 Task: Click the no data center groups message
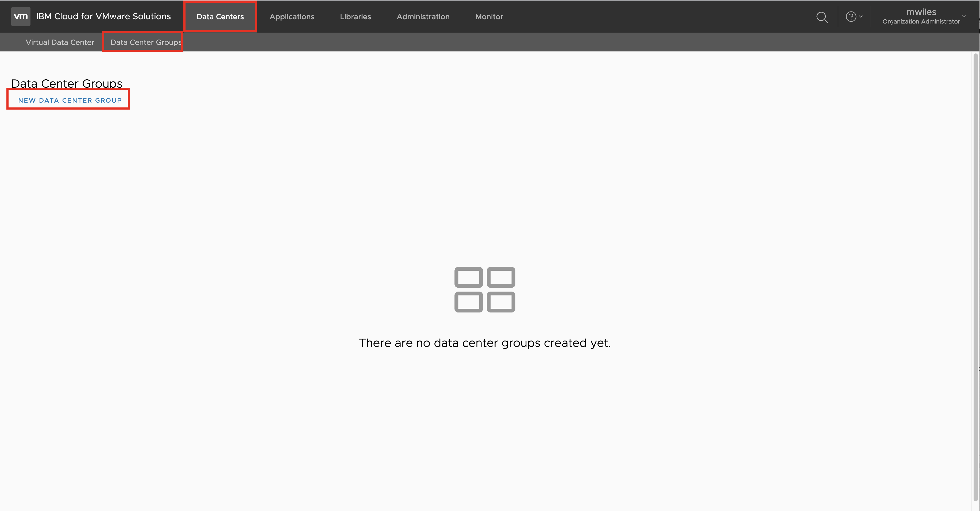[x=485, y=343]
